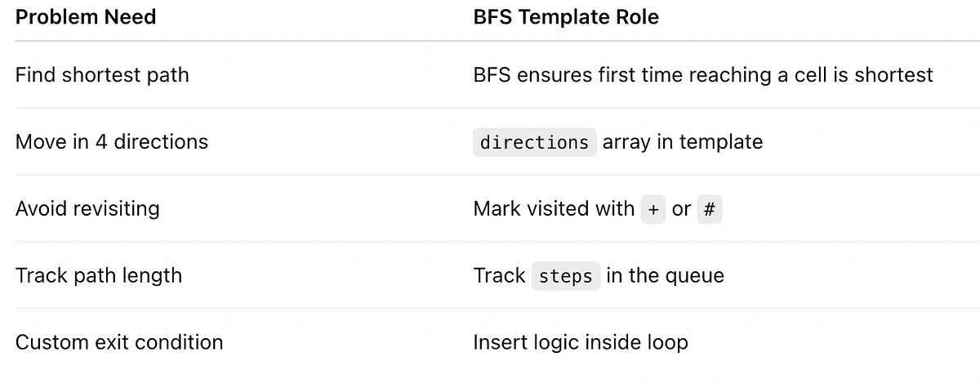The image size is (980, 388).
Task: Select the "Track path length" cell
Action: [x=99, y=276]
